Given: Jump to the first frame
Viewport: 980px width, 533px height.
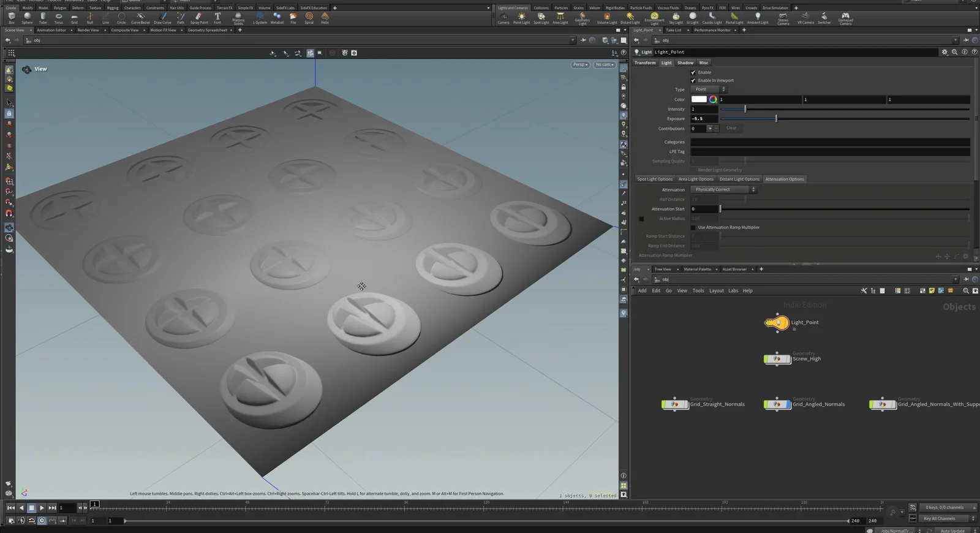Looking at the screenshot, I should pyautogui.click(x=10, y=508).
